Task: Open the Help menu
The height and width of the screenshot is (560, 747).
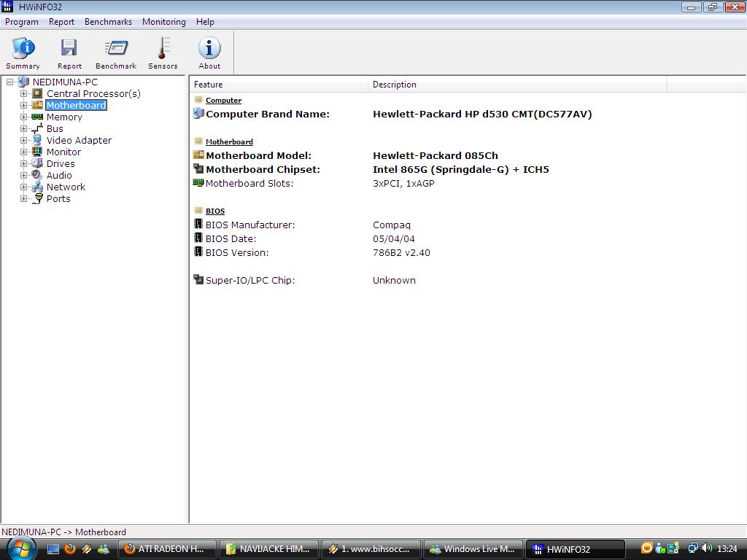Action: (x=205, y=22)
